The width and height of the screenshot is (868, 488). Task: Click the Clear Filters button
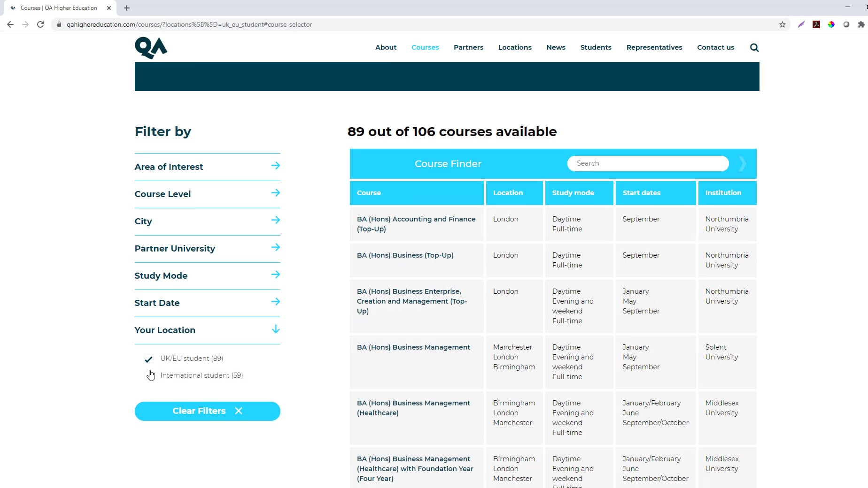207,411
